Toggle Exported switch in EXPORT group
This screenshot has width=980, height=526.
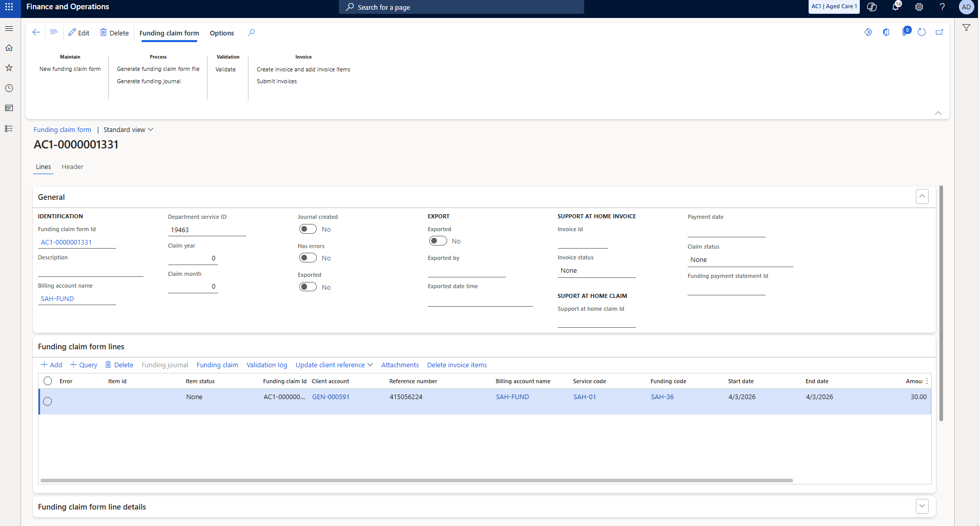click(x=438, y=241)
